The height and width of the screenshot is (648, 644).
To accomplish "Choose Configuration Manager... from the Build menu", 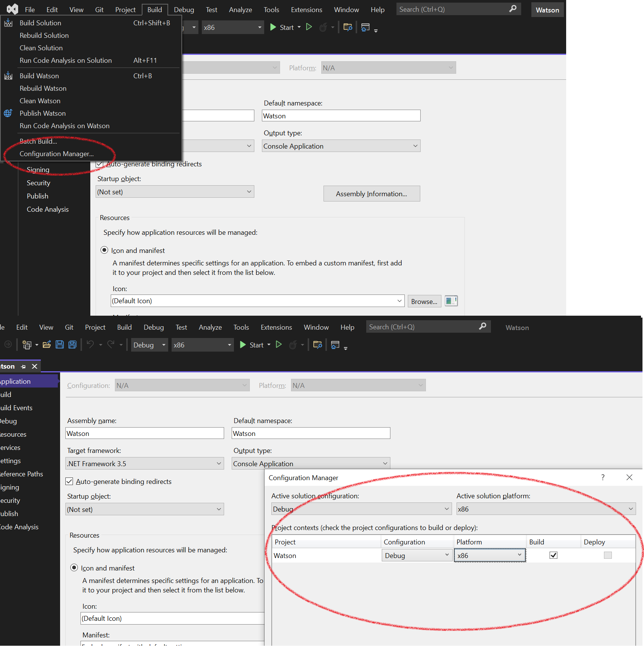I will click(x=57, y=154).
